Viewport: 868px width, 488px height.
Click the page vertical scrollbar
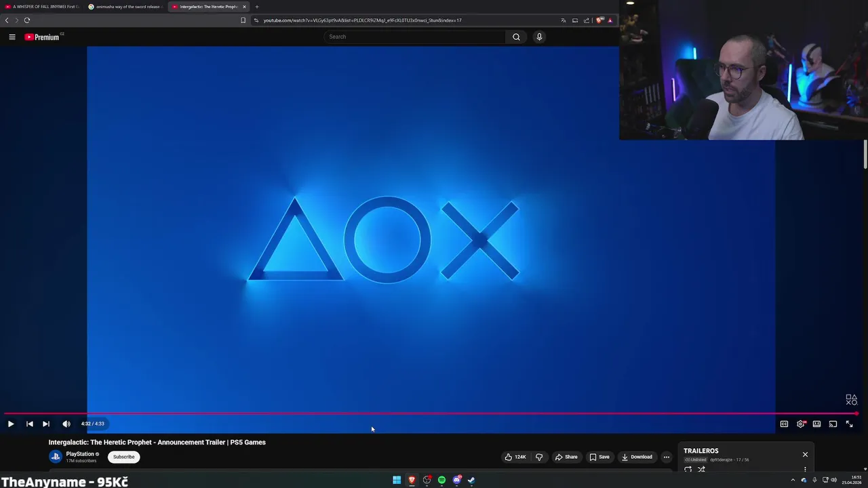point(865,156)
